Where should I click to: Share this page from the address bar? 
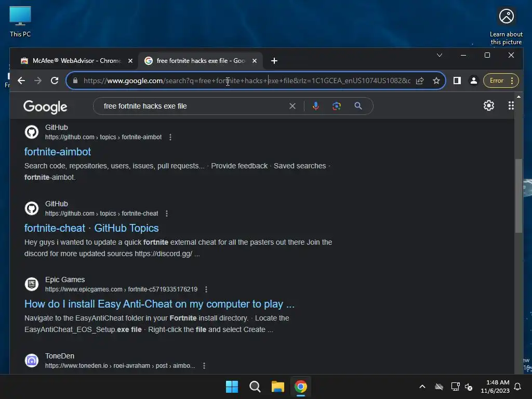420,81
